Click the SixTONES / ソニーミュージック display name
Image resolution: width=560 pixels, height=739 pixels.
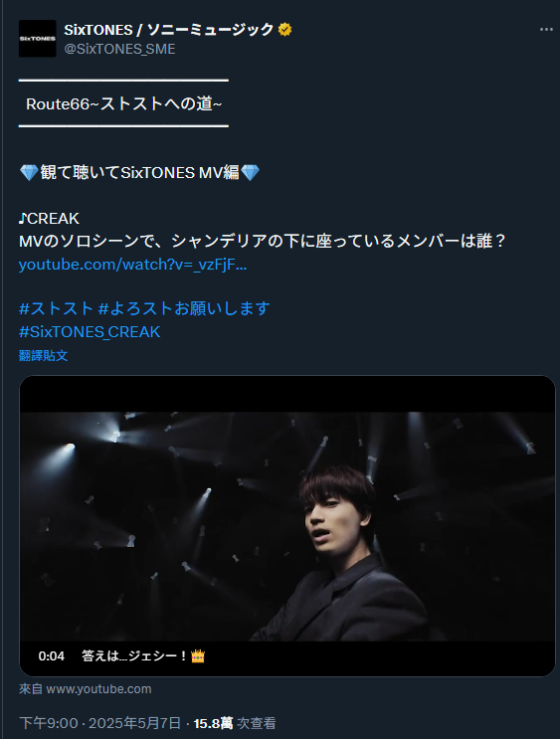[168, 30]
